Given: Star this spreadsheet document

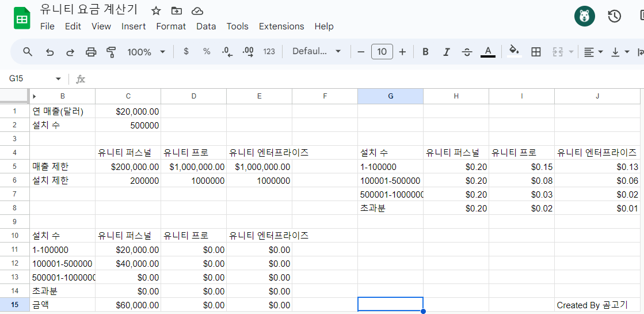Looking at the screenshot, I should 155,11.
